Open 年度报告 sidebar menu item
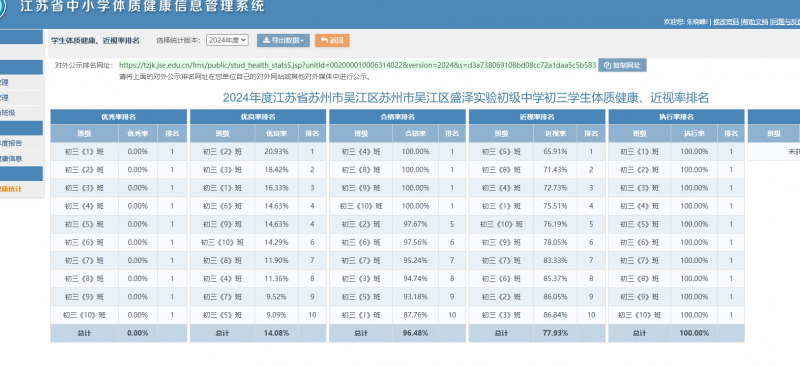Viewport: 800px width, 366px height. [11, 143]
